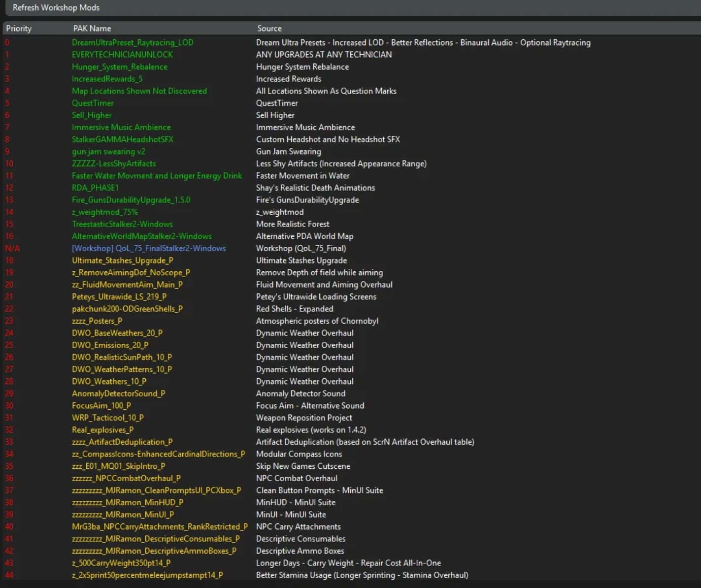701x588 pixels.
Task: Select the DreamUltraPreset_Raytracing_LOD row
Action: 133,43
